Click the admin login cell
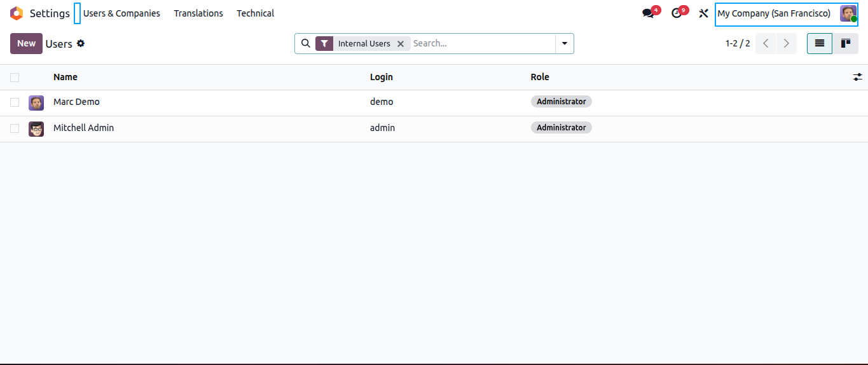868x365 pixels. (x=382, y=128)
